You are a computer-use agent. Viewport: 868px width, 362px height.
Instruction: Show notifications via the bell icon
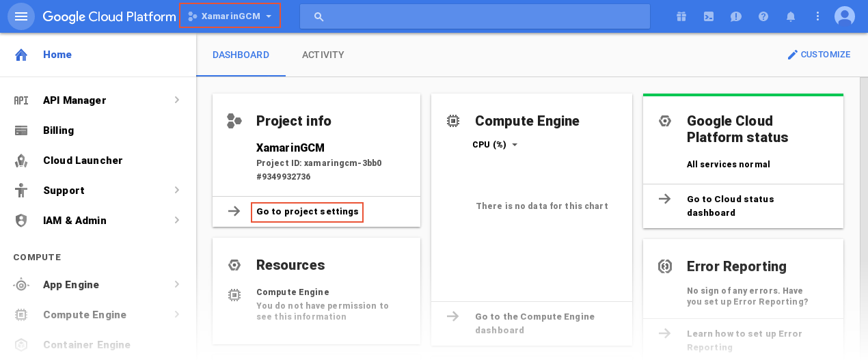click(791, 16)
